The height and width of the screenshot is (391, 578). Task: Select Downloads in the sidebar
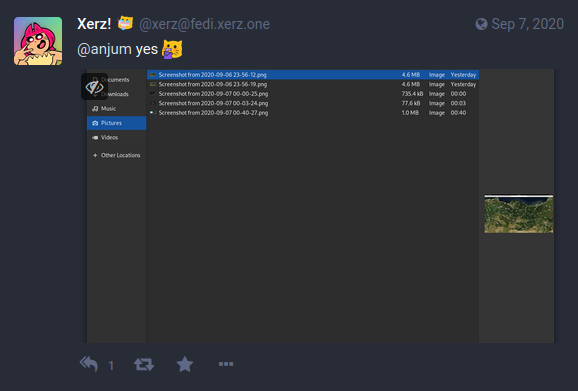pos(116,94)
